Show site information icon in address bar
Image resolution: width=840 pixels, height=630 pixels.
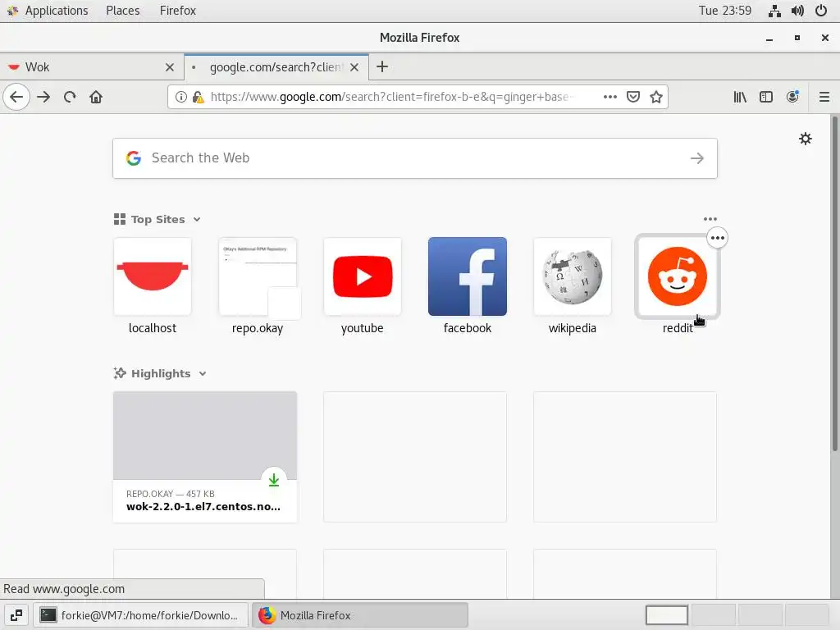[181, 97]
